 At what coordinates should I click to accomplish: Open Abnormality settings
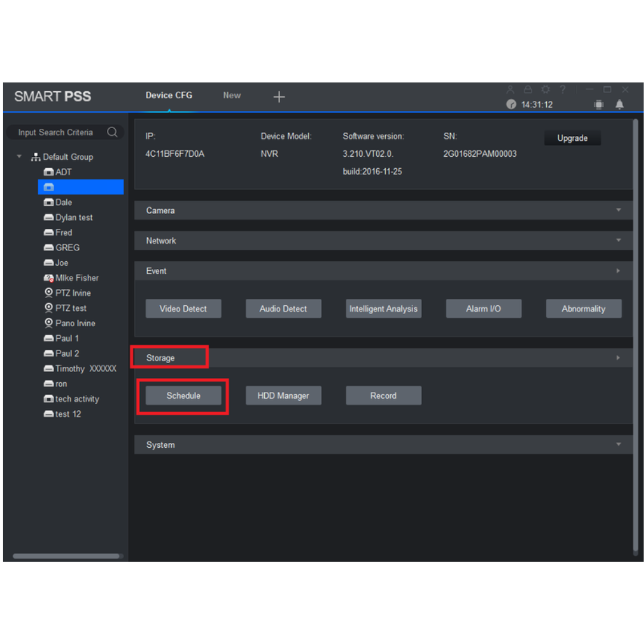(x=583, y=308)
